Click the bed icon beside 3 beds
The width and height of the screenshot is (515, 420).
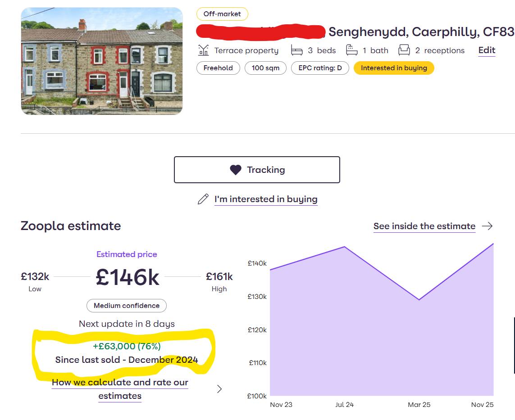[x=296, y=50]
